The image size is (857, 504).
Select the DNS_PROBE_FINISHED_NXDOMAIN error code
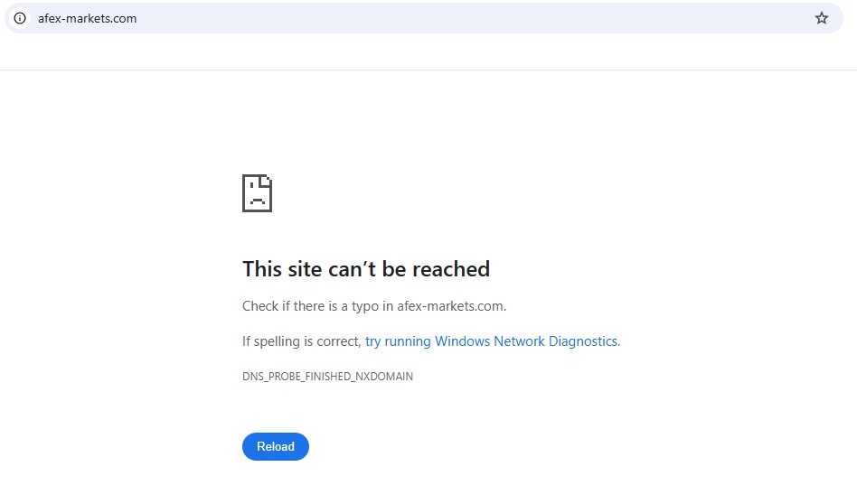[x=327, y=377]
